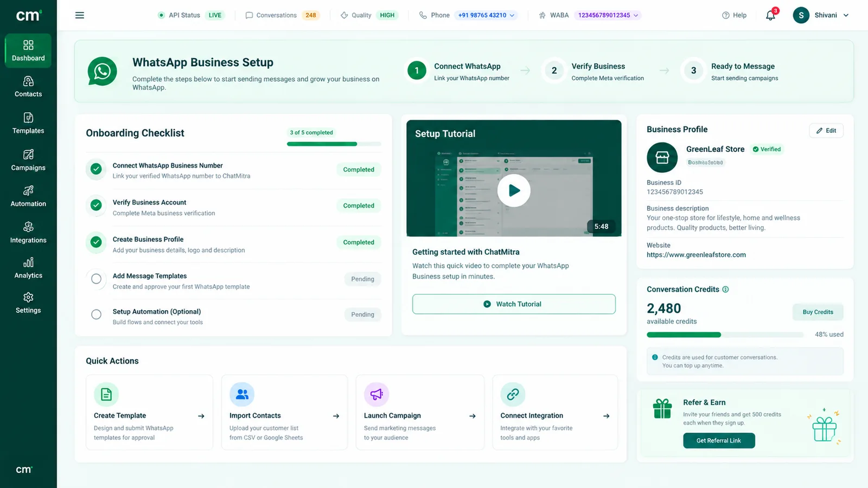Click the cm logo at the top of the sidebar

(x=28, y=15)
